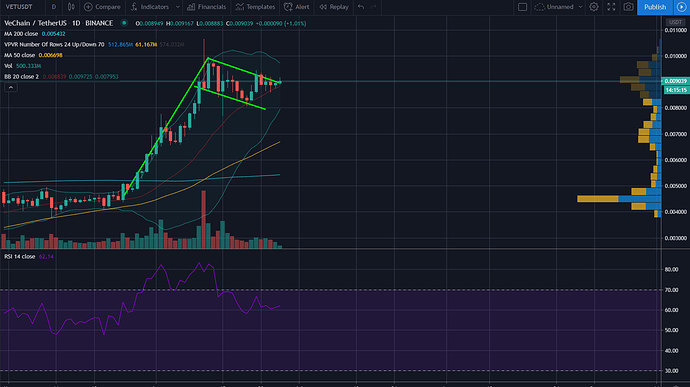Click the Compare symbol button
The image size is (690, 387).
pyautogui.click(x=102, y=7)
